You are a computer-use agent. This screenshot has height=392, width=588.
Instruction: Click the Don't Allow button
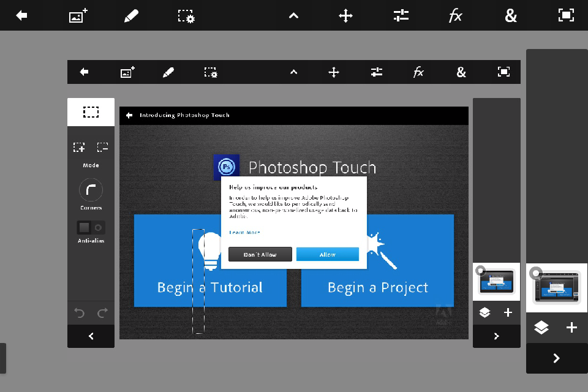click(x=260, y=254)
